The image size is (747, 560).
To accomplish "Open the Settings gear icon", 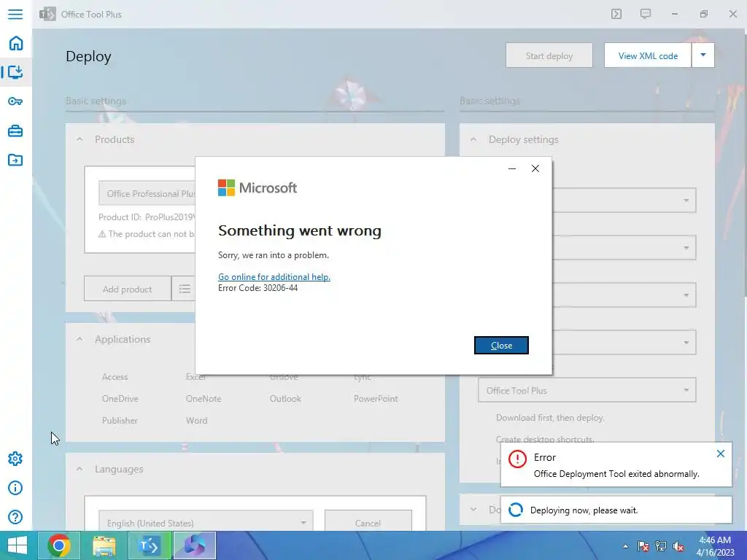I will (x=15, y=459).
